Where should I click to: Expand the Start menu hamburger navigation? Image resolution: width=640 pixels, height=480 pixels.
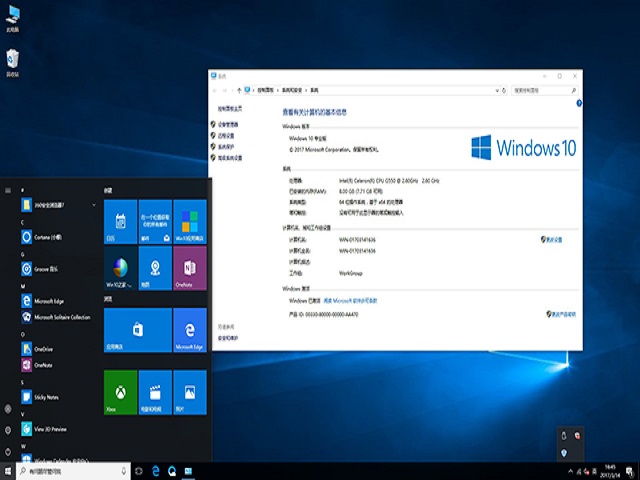click(8, 189)
